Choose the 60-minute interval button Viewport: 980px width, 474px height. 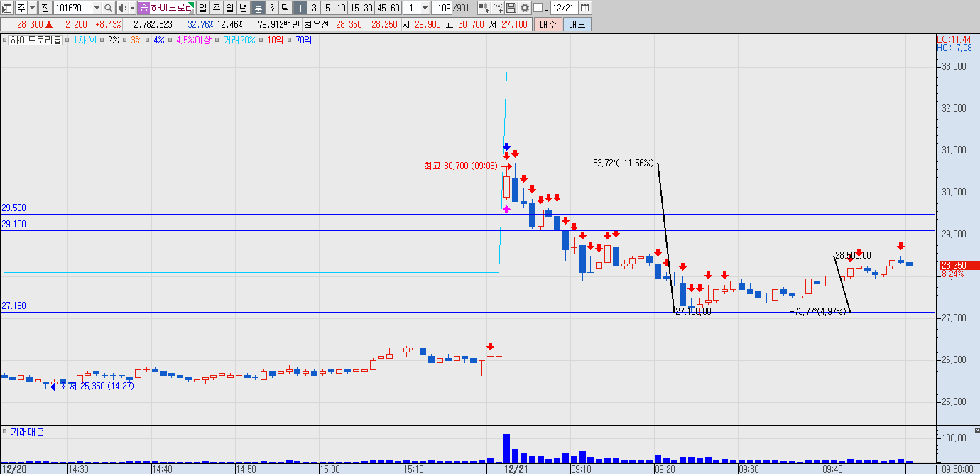(395, 8)
